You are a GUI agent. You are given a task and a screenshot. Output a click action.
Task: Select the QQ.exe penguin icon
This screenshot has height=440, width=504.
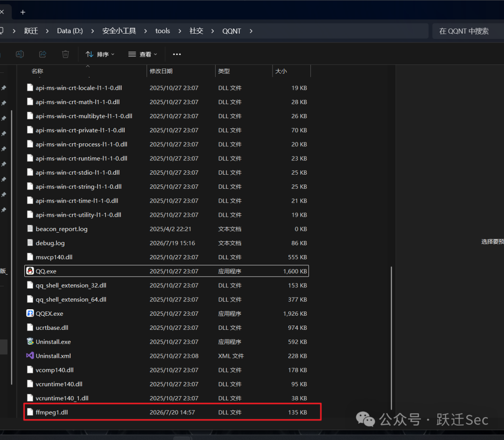point(30,271)
